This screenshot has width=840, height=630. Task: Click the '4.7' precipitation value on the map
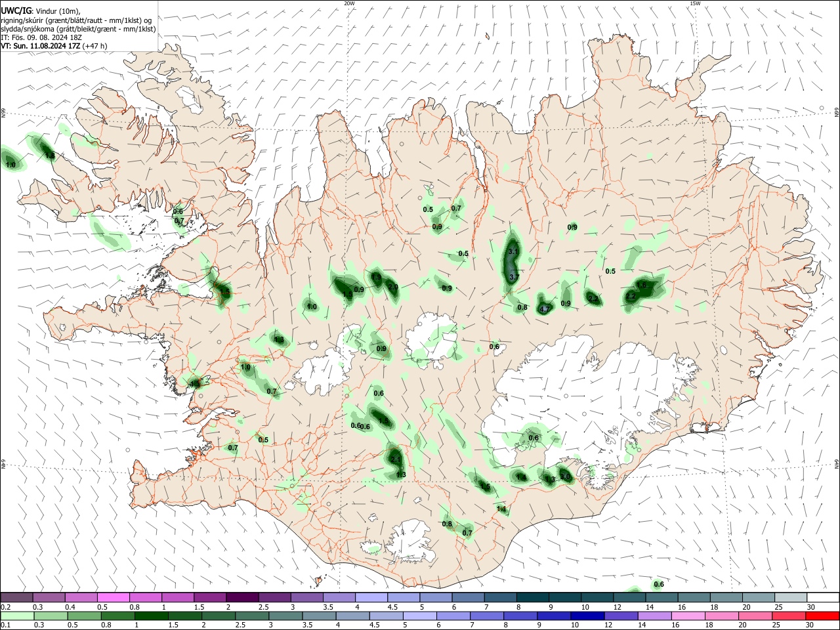(x=544, y=309)
